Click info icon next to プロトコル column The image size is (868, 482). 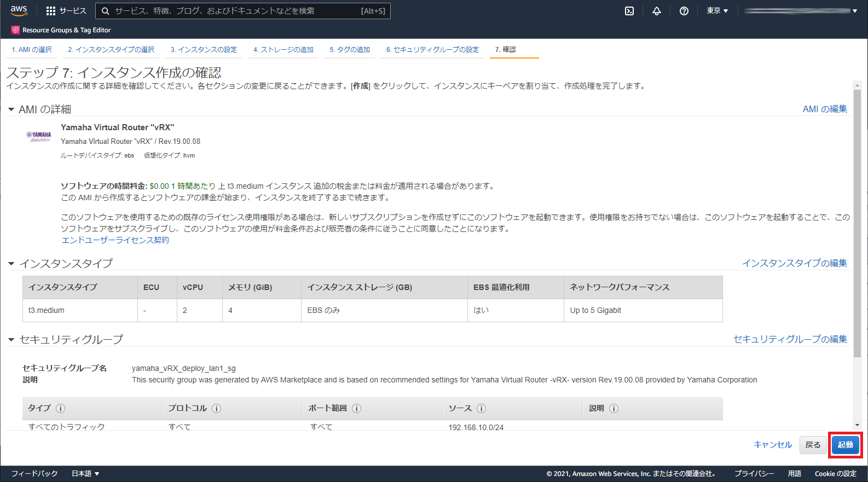tap(216, 408)
